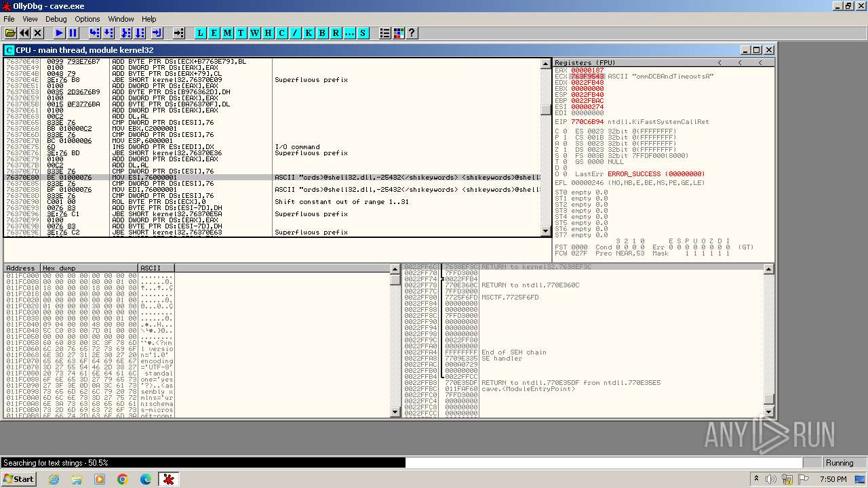Open help with question mark icon
The image size is (868, 488).
(412, 33)
